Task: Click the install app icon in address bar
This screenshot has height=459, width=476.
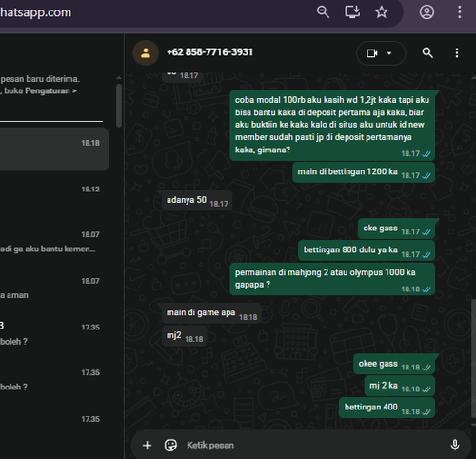Action: (x=352, y=12)
